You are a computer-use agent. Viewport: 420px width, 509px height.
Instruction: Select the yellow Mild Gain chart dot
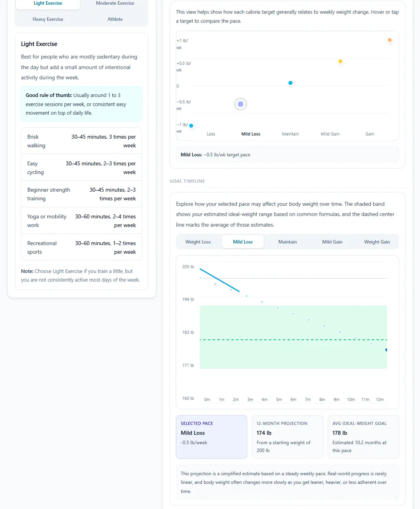340,61
